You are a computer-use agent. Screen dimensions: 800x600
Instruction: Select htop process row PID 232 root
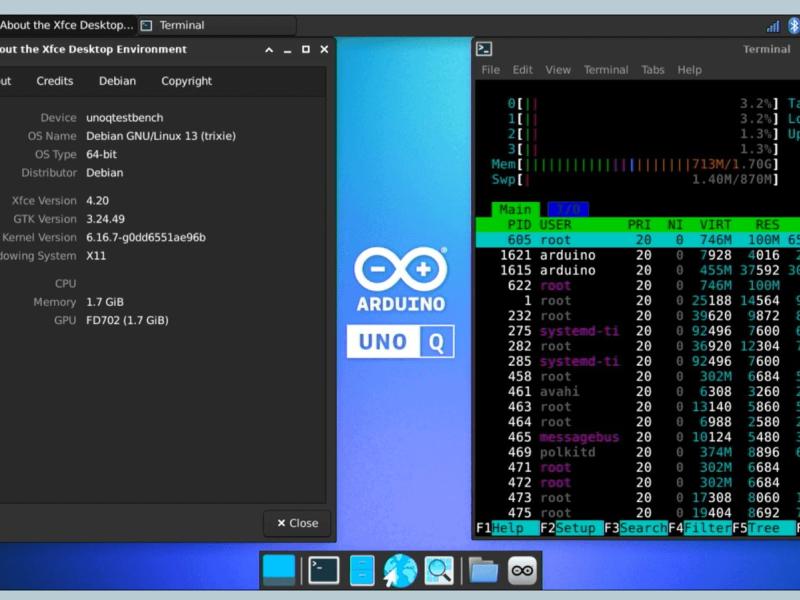click(638, 316)
